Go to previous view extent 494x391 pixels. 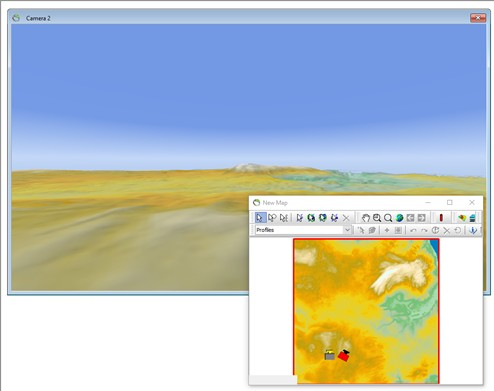410,218
